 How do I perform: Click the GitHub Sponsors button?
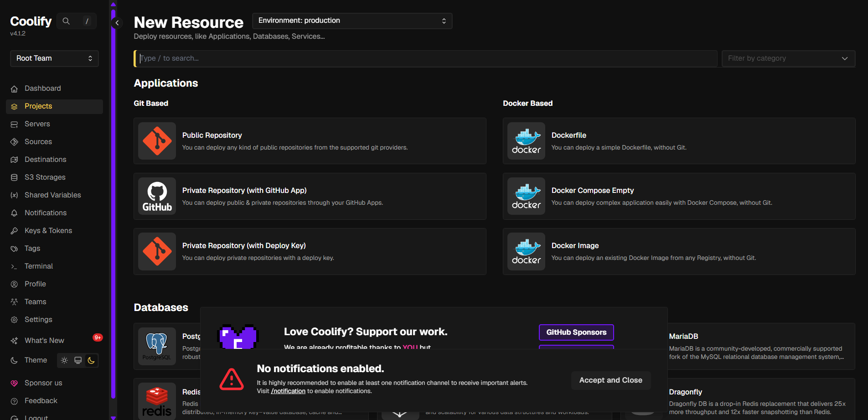point(576,332)
